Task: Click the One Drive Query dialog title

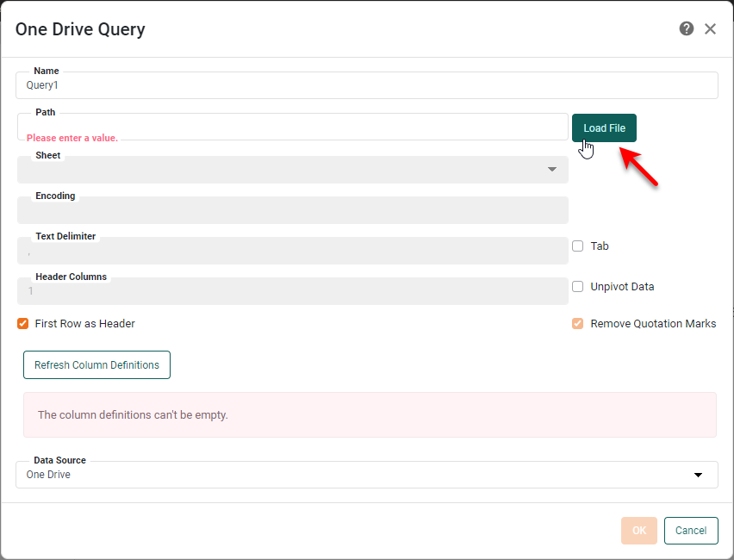Action: click(80, 29)
